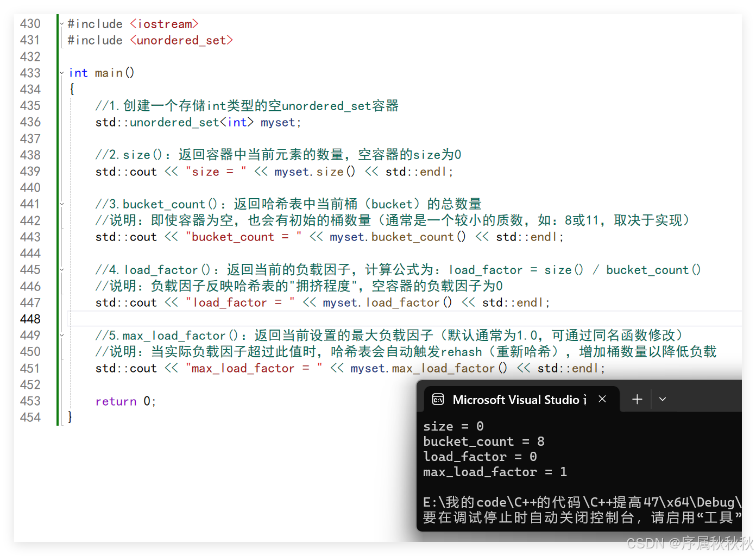Click the empty current line 448 in editor

(x=405, y=319)
